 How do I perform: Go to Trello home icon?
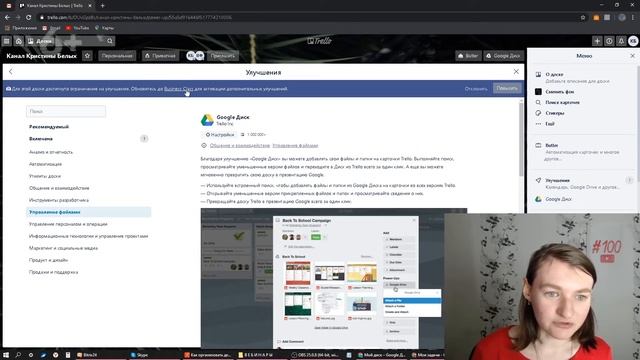pos(19,41)
